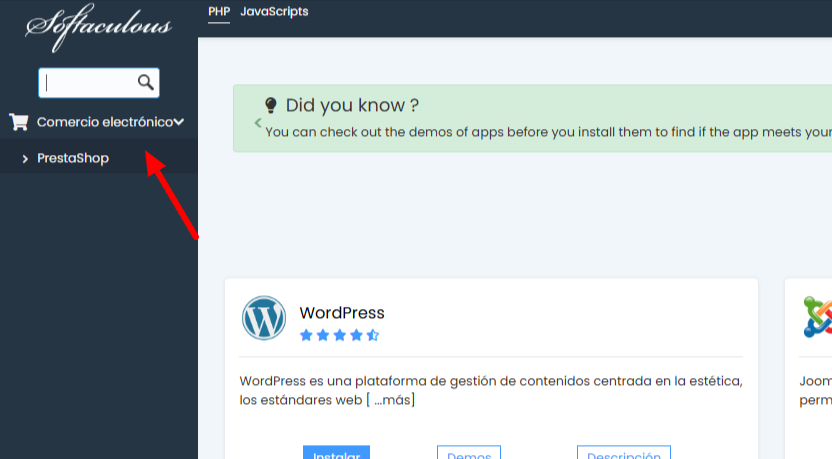Screen dimensions: 832x459
Task: Click the lightbulb tip icon
Action: pyautogui.click(x=271, y=105)
